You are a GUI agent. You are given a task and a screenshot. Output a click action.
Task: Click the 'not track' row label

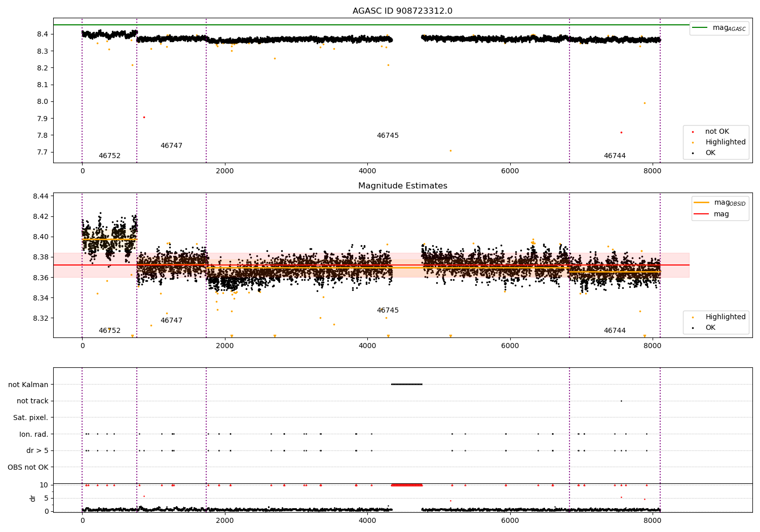click(32, 401)
